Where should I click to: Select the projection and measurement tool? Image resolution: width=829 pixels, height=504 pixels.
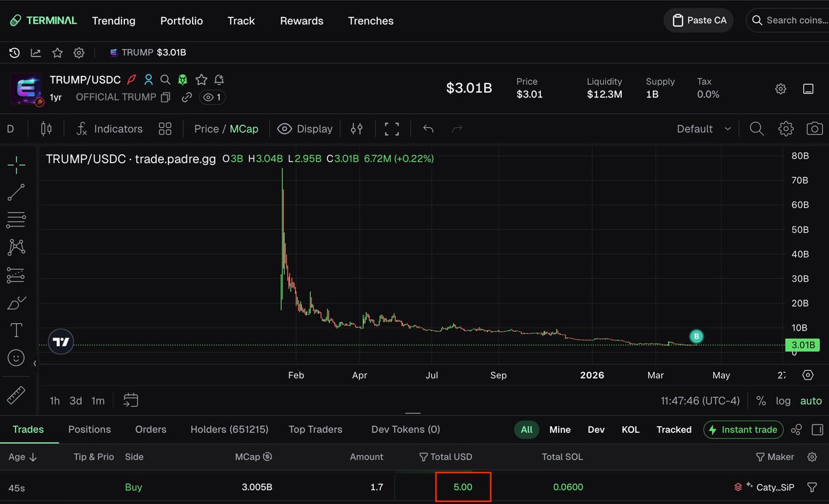[x=16, y=275]
